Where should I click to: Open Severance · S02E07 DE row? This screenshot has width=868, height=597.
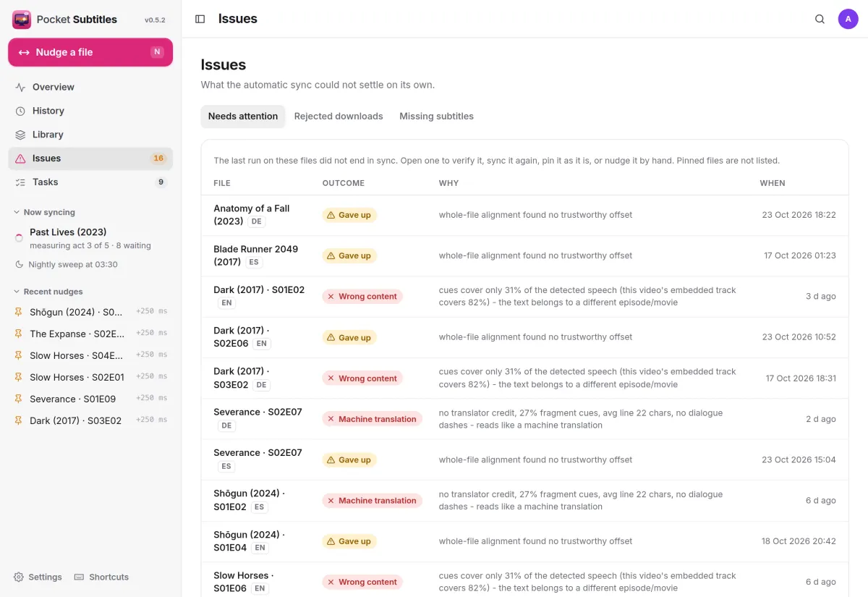[524, 419]
